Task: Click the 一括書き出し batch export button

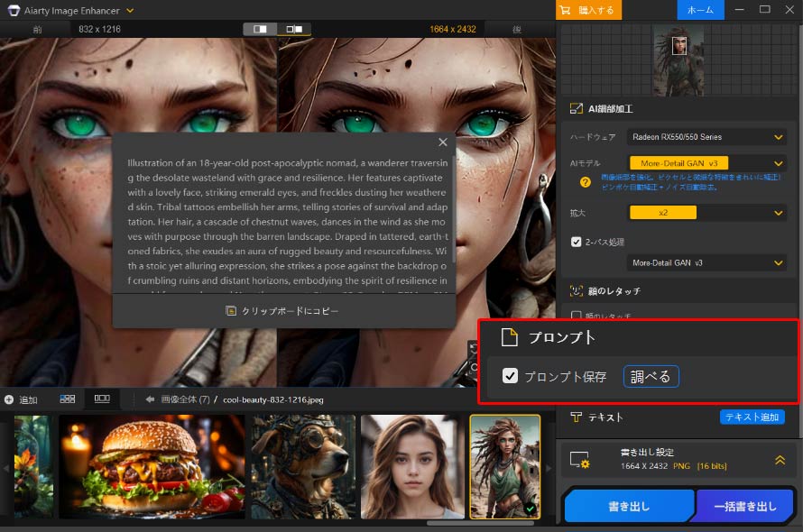Action: point(744,506)
